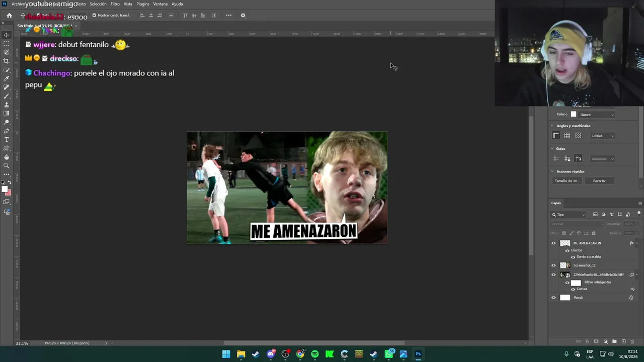
Task: Click the Relleno white color swatch
Action: (x=573, y=115)
